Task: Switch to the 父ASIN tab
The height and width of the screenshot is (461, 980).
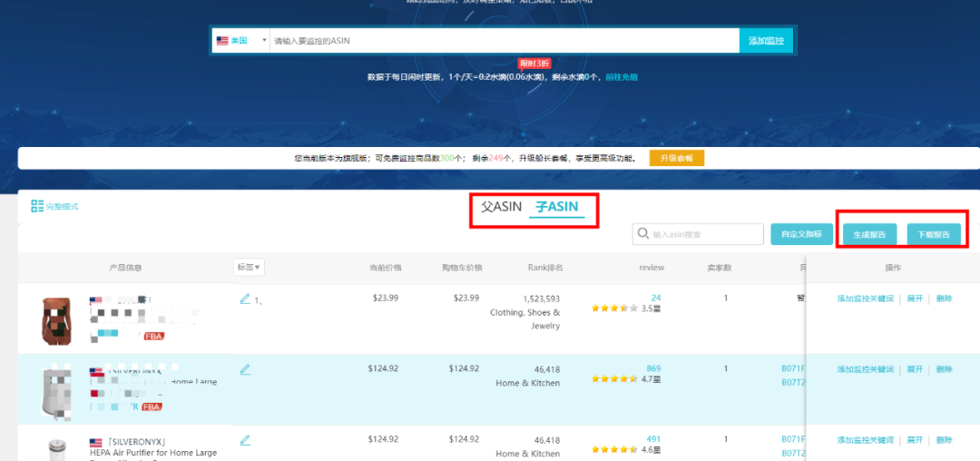Action: point(501,207)
